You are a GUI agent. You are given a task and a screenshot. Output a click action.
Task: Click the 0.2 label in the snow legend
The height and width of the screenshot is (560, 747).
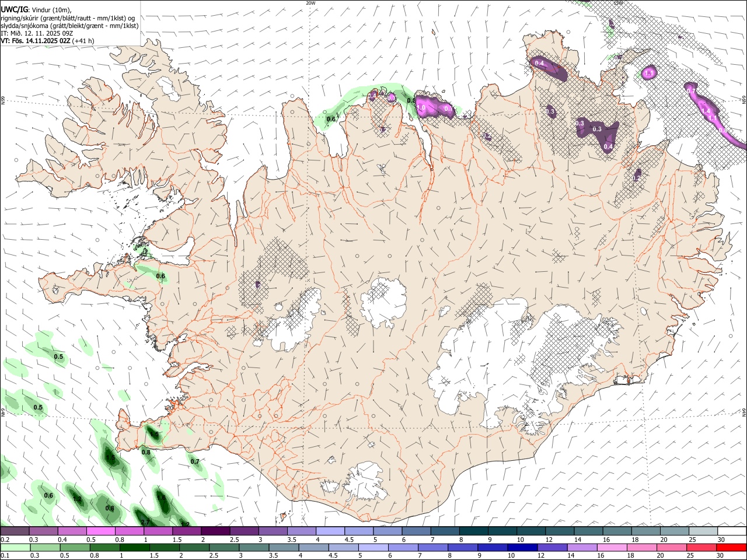(x=5, y=540)
